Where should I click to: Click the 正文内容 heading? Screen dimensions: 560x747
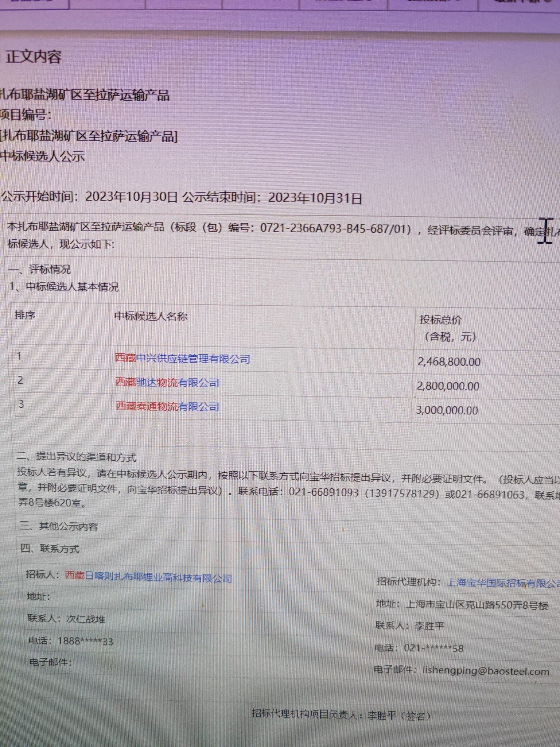click(x=34, y=57)
